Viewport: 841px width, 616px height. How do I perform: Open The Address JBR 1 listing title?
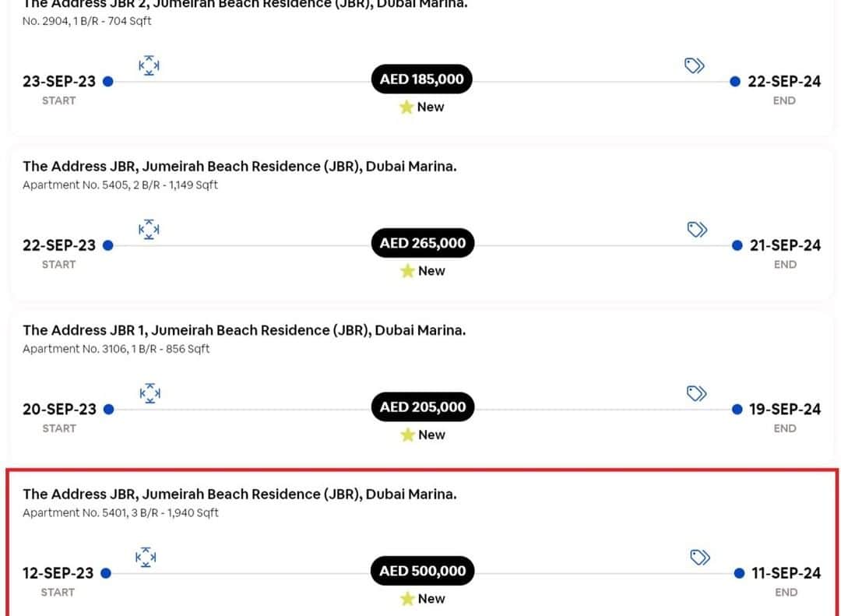pos(244,330)
